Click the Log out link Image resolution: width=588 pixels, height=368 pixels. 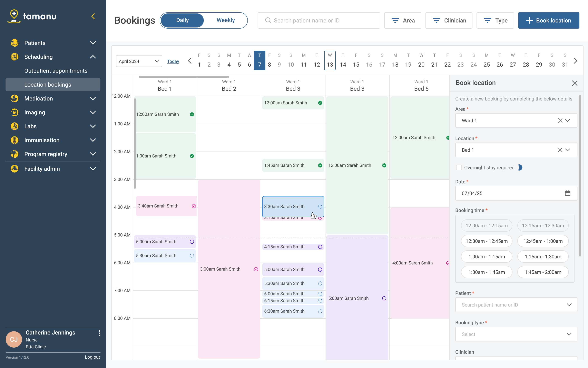coord(92,357)
